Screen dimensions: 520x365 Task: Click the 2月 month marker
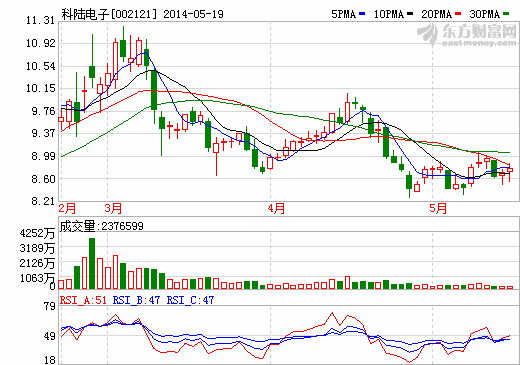coord(67,208)
